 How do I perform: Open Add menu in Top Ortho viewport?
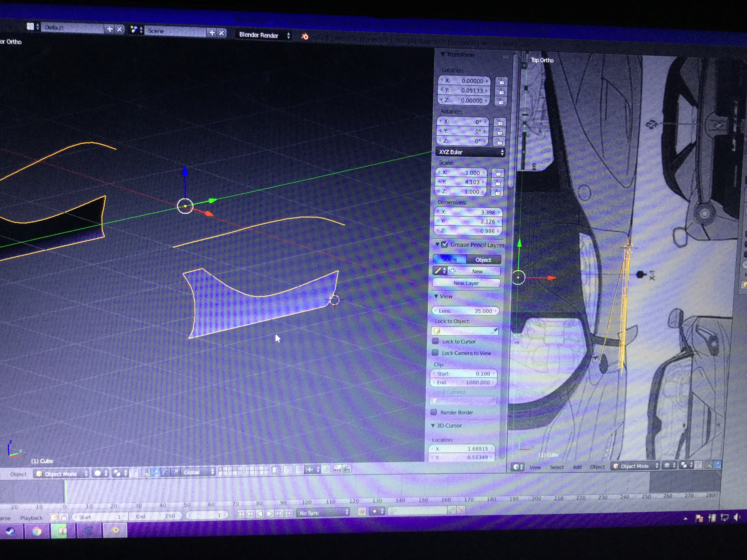click(x=577, y=467)
